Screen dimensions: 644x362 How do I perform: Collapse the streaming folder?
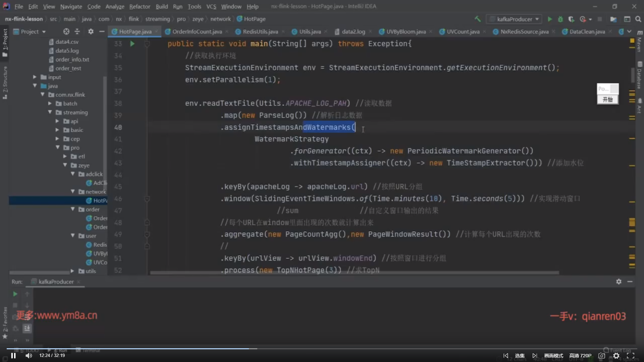[50, 112]
